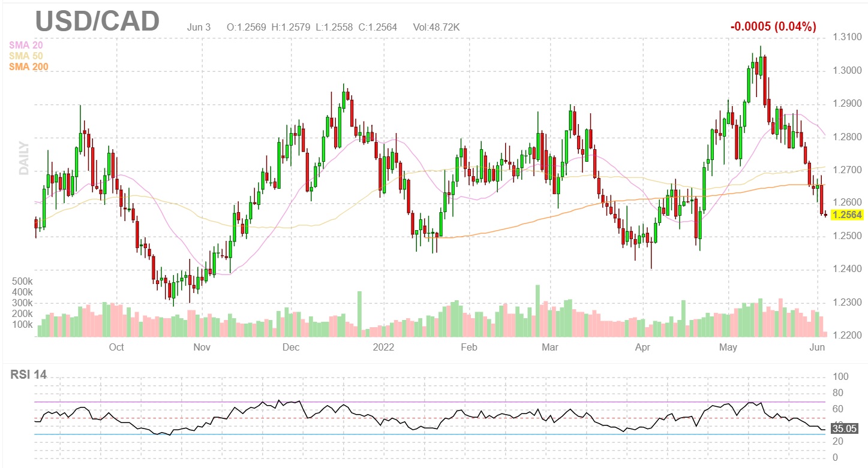Click the close price C:1.2564
This screenshot has width=868, height=468.
pos(378,27)
